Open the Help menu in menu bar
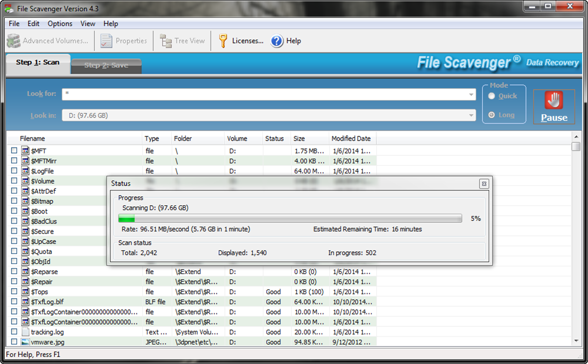588x364 pixels. tap(111, 24)
